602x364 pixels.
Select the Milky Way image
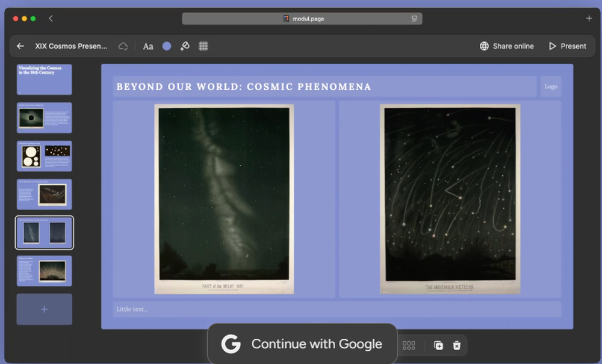coord(224,199)
